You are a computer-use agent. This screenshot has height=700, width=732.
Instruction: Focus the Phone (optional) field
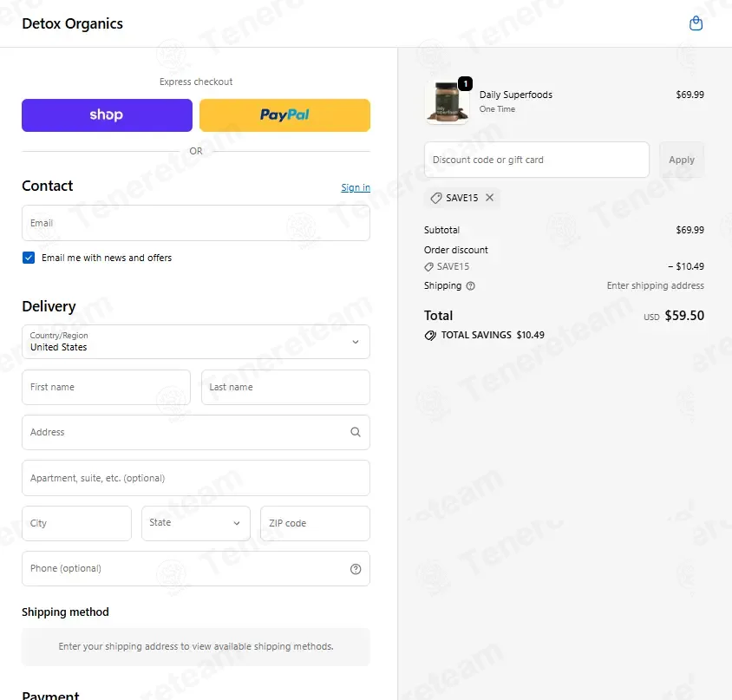point(196,568)
